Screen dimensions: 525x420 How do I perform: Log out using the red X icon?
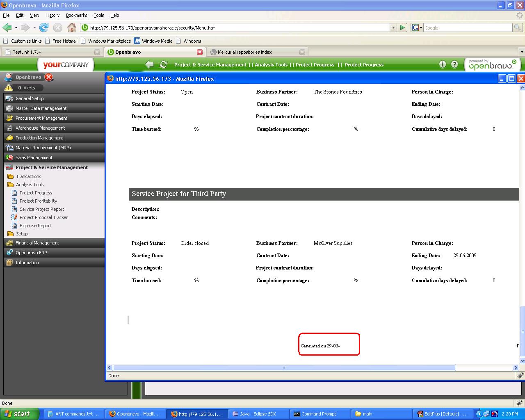click(48, 77)
